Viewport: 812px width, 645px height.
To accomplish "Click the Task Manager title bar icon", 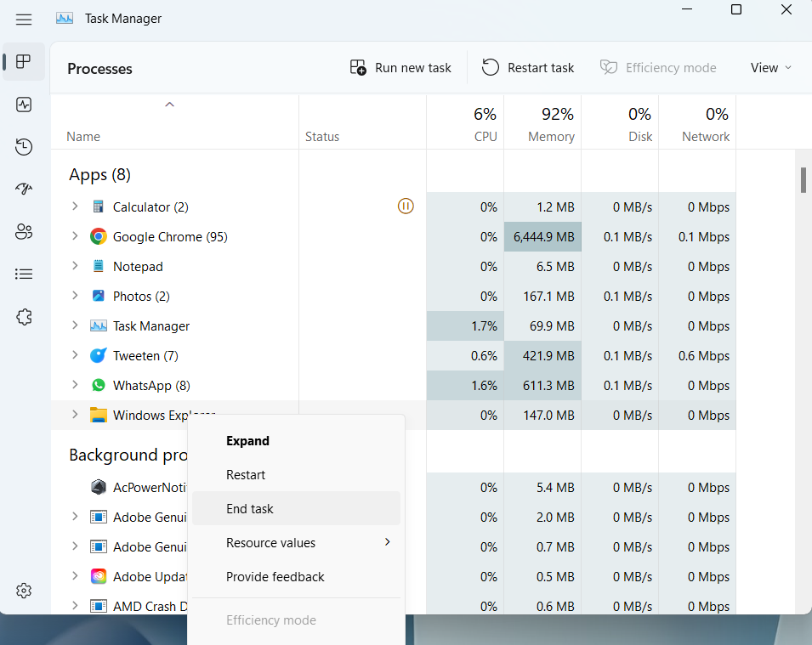I will pyautogui.click(x=65, y=19).
